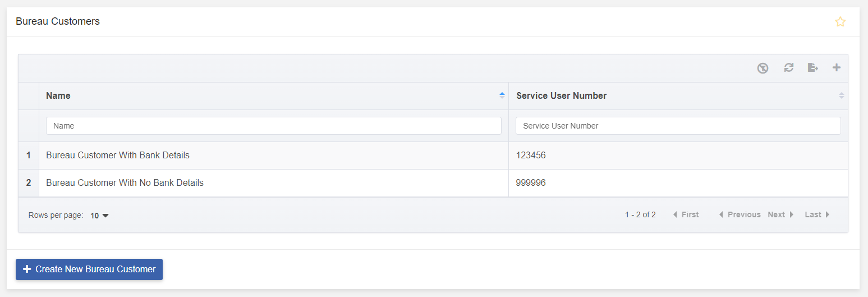Go to Last page of results
Image resolution: width=868 pixels, height=297 pixels.
pyautogui.click(x=818, y=214)
